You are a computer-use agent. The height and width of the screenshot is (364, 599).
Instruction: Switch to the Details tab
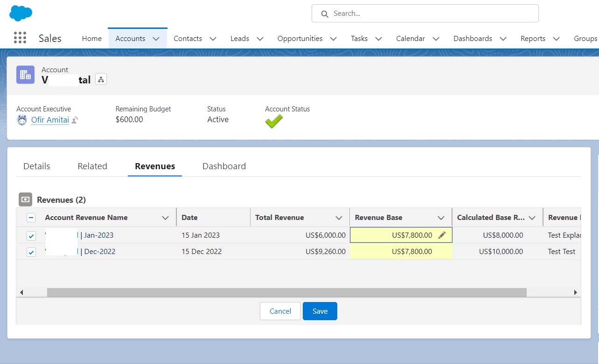[x=36, y=166]
